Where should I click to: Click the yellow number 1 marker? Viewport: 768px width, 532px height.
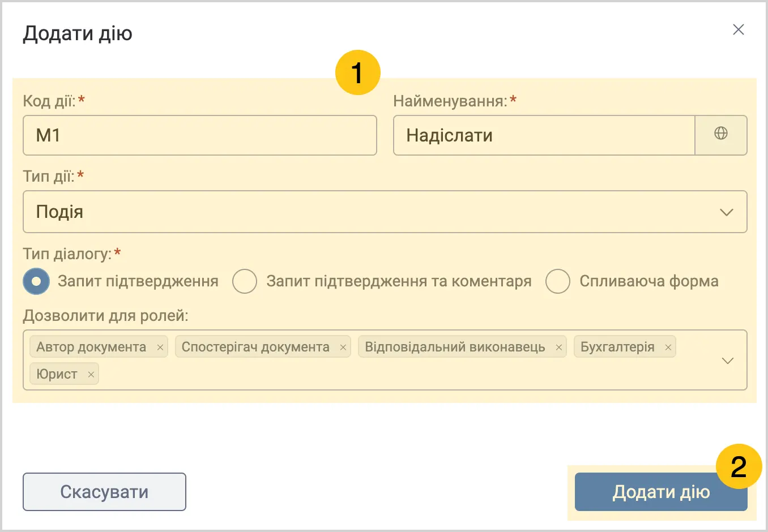tap(357, 72)
